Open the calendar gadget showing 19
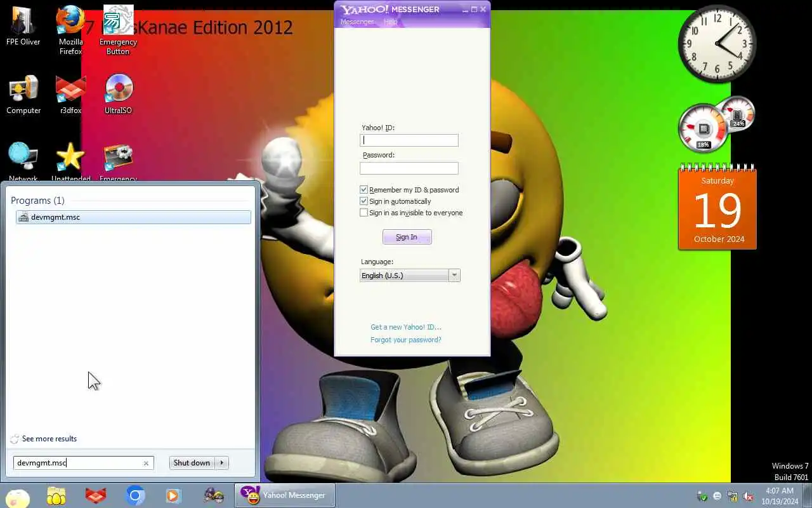Viewport: 812px width, 508px height. coord(717,208)
